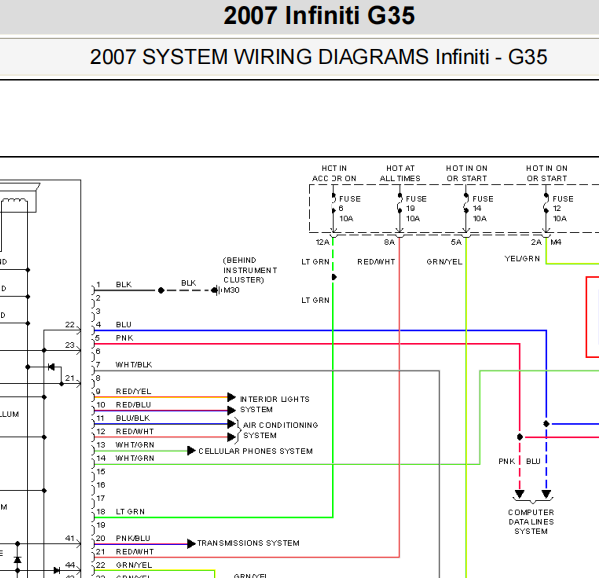Click pin 12 RED/WHT wire label

pyautogui.click(x=134, y=432)
